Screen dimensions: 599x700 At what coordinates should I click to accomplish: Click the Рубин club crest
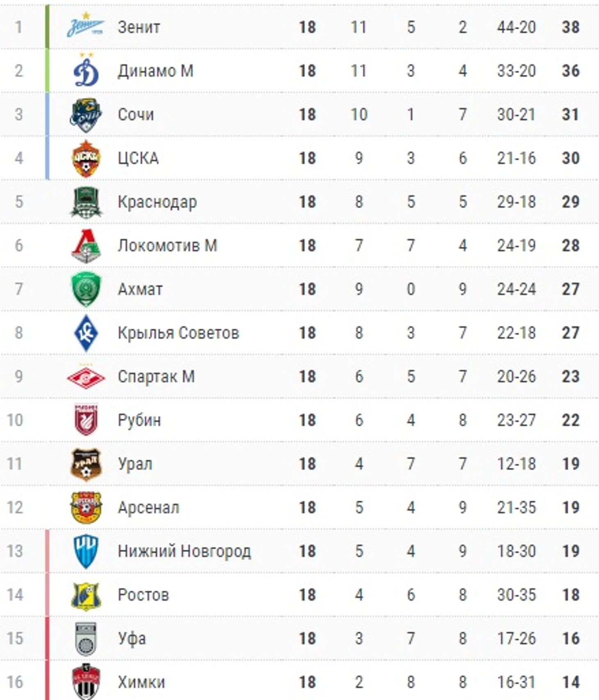pyautogui.click(x=86, y=420)
